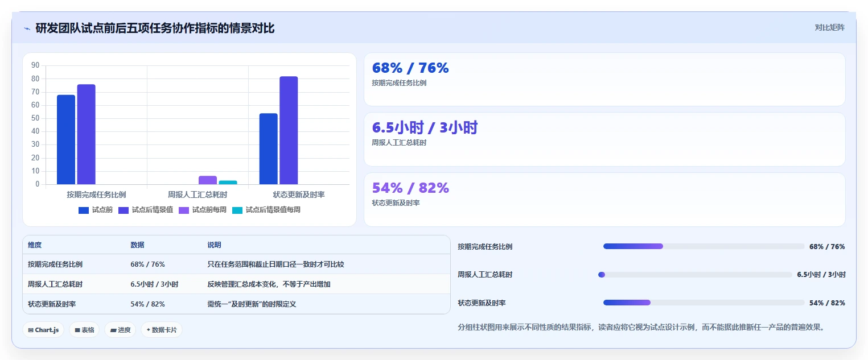This screenshot has width=868, height=360.
Task: Open the 68% / 76% stat card
Action: (x=604, y=80)
